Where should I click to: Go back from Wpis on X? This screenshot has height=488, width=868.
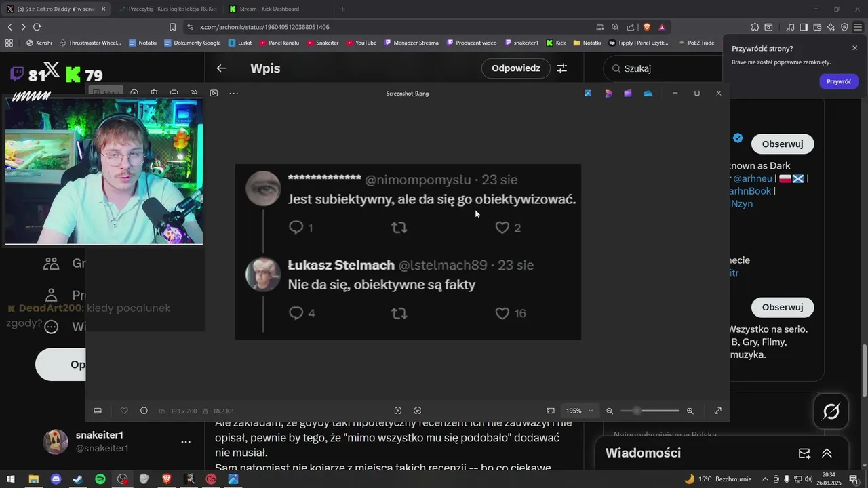click(221, 68)
